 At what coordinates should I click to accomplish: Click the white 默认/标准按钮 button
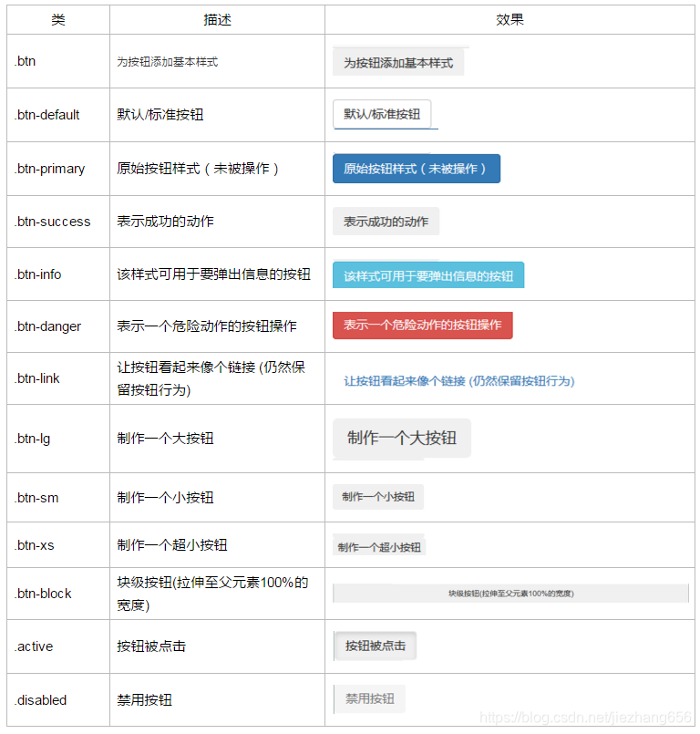382,114
